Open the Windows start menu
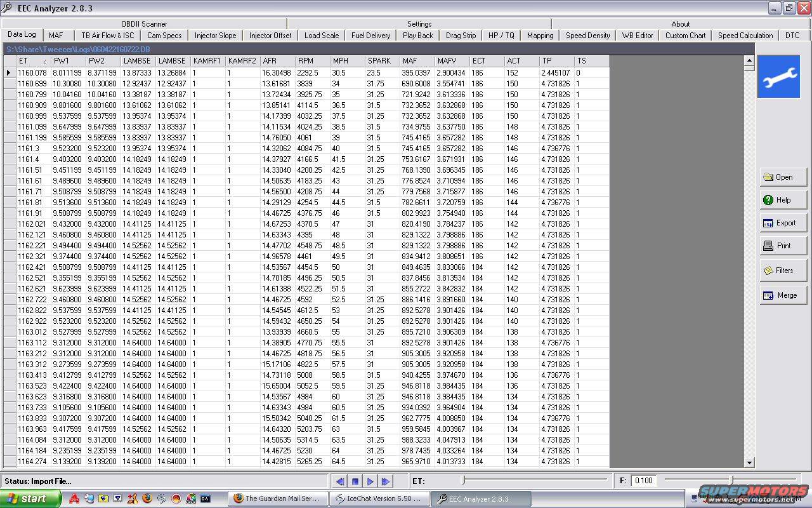 tap(30, 498)
